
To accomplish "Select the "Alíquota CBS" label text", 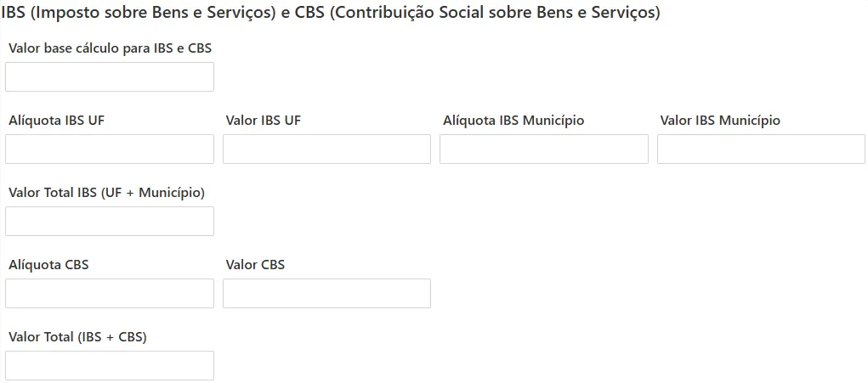I will pos(48,265).
